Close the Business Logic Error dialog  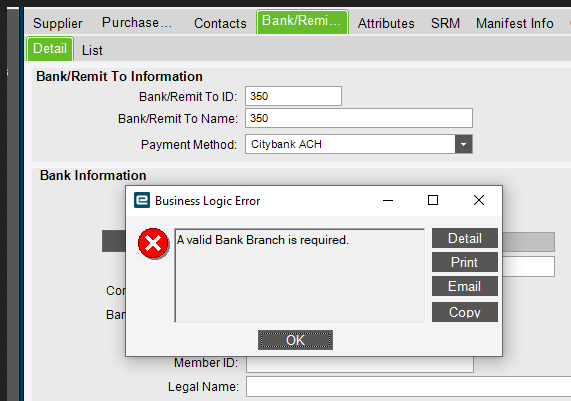(479, 200)
